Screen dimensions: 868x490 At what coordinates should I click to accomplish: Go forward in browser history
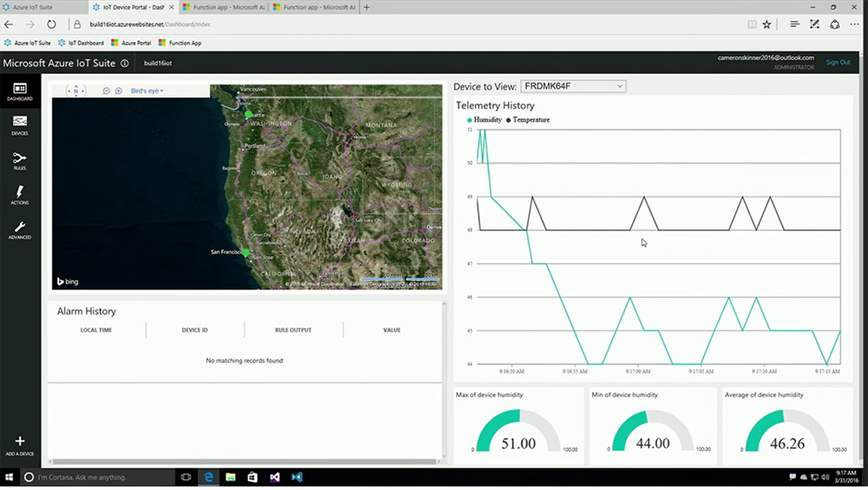30,24
